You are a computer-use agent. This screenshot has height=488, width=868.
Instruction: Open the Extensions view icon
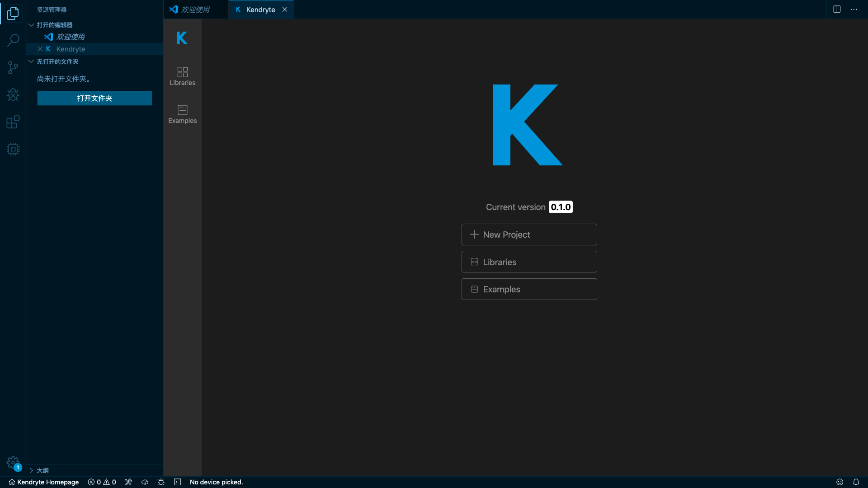pyautogui.click(x=13, y=122)
